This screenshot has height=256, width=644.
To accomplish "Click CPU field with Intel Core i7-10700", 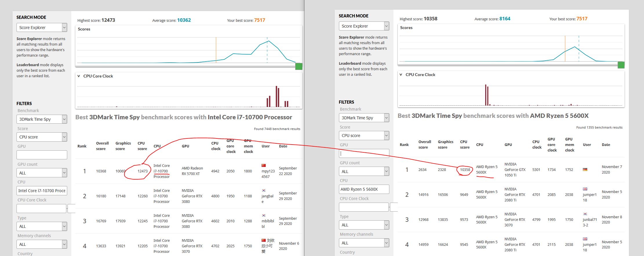I will (42, 191).
